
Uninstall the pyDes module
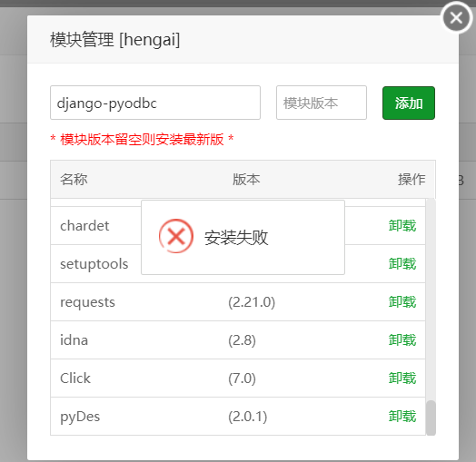pos(402,417)
